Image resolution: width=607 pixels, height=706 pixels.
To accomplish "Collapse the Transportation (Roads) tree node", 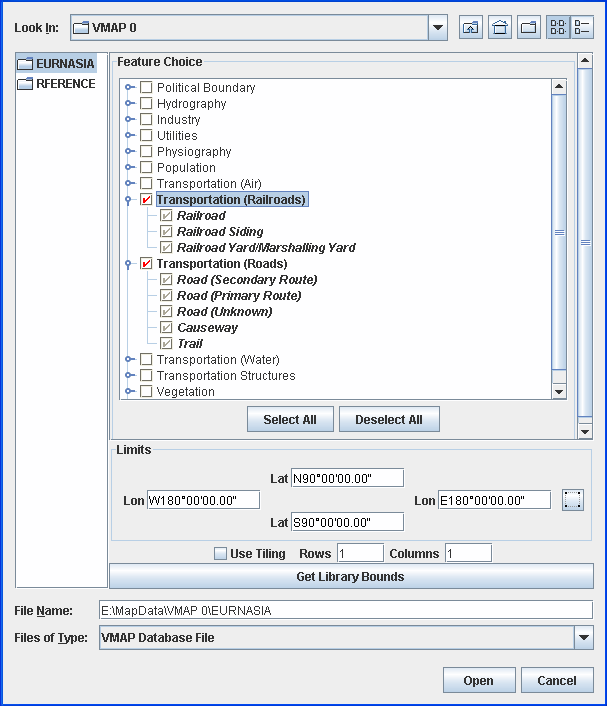I will click(129, 264).
